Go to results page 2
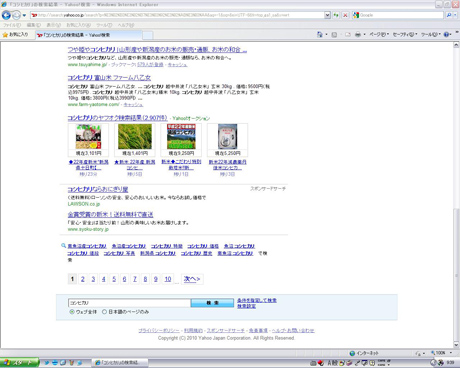Screen dimensions: 460x368 (83, 279)
